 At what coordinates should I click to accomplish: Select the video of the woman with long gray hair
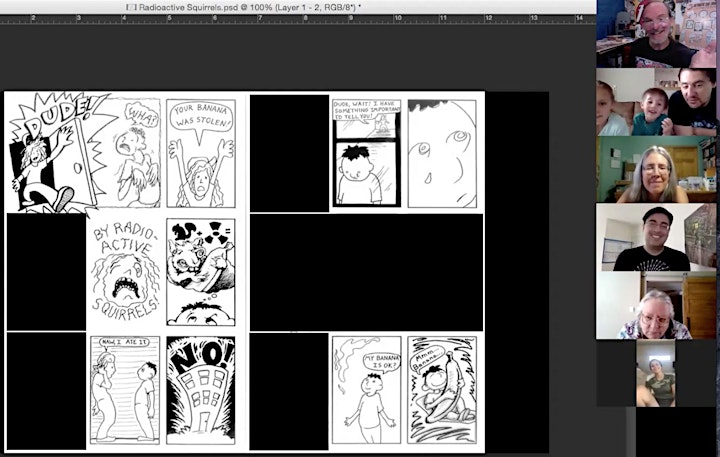656,169
